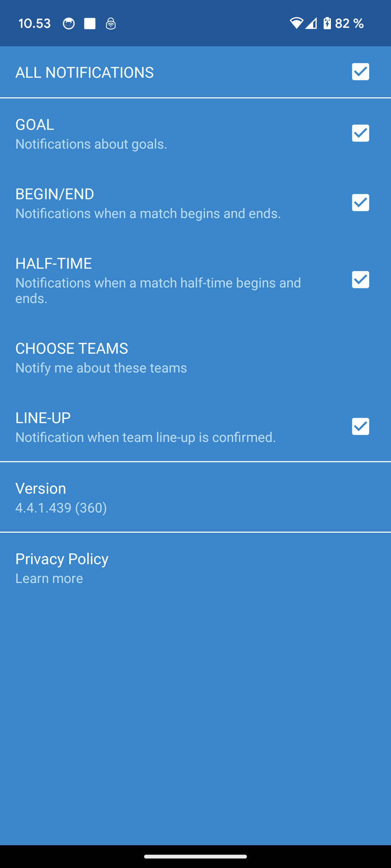Tap the battery charging icon
391x868 pixels.
click(x=327, y=24)
